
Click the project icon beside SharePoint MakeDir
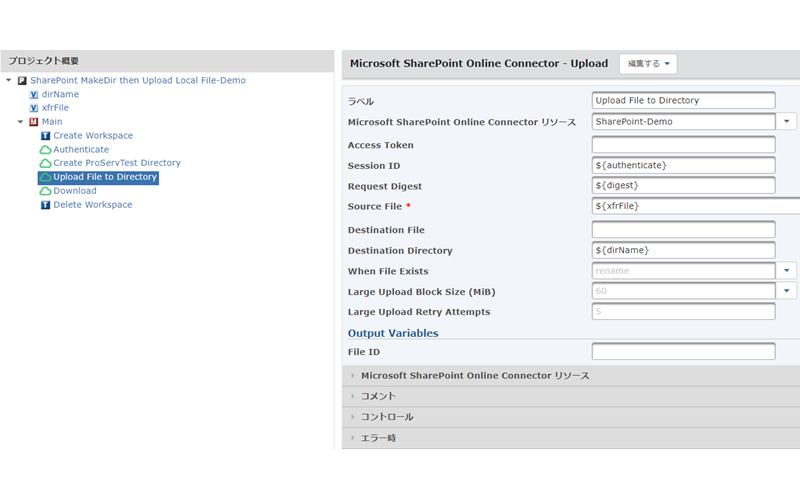click(22, 81)
